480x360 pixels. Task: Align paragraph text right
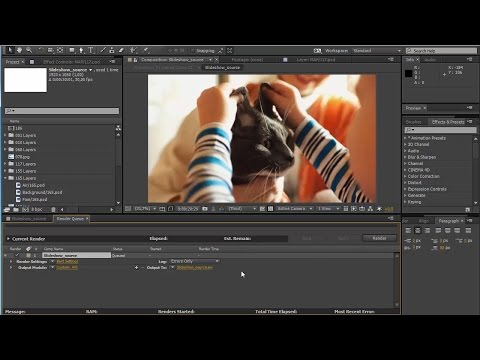[x=427, y=230]
